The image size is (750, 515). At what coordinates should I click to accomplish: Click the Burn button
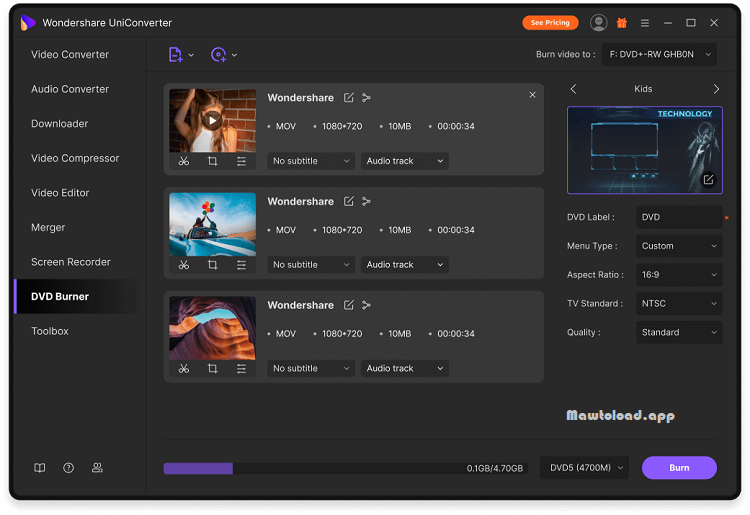click(x=679, y=468)
